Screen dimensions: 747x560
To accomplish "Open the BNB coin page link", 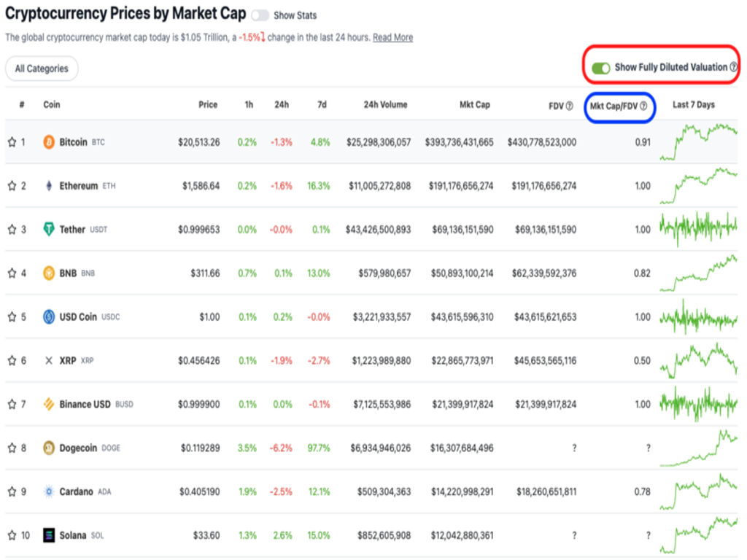I will click(69, 273).
